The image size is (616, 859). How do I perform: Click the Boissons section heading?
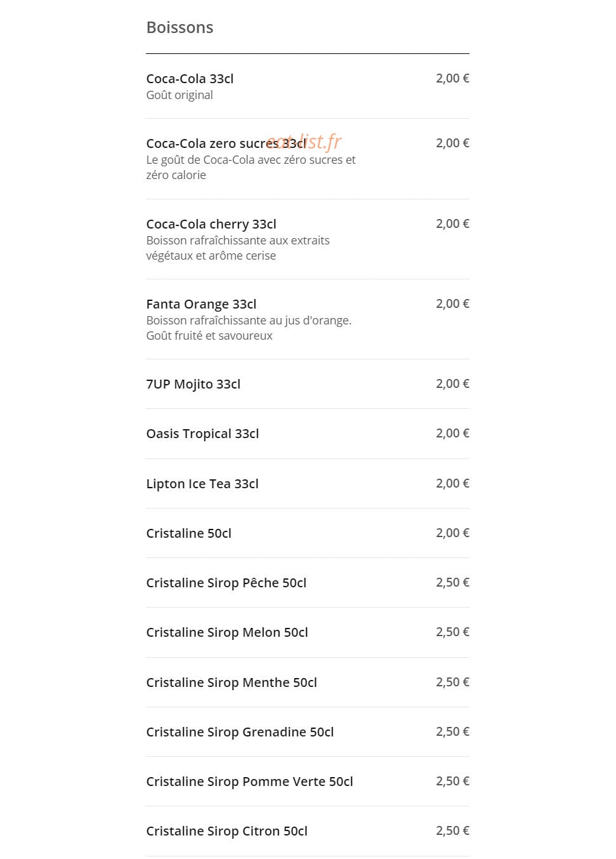180,27
